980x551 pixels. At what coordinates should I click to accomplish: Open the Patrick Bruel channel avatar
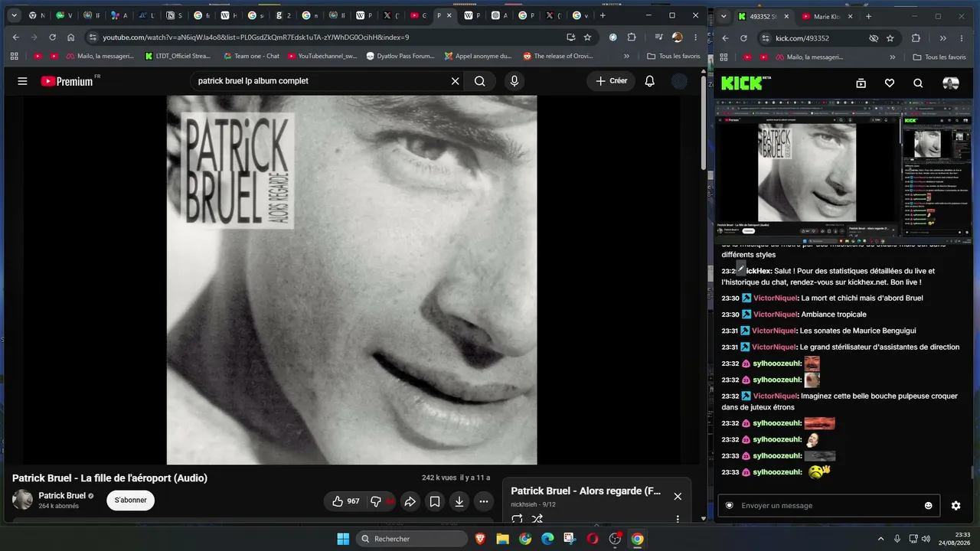coord(23,500)
